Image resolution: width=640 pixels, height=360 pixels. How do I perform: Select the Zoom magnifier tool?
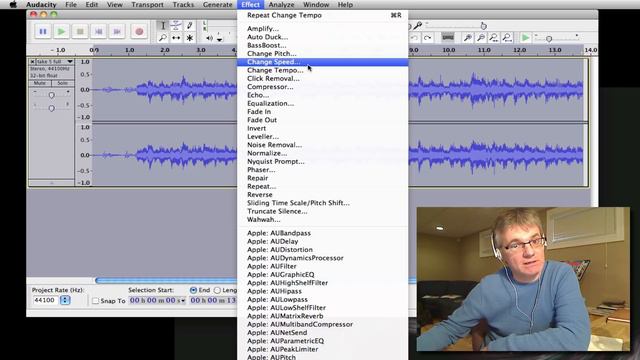pyautogui.click(x=162, y=38)
